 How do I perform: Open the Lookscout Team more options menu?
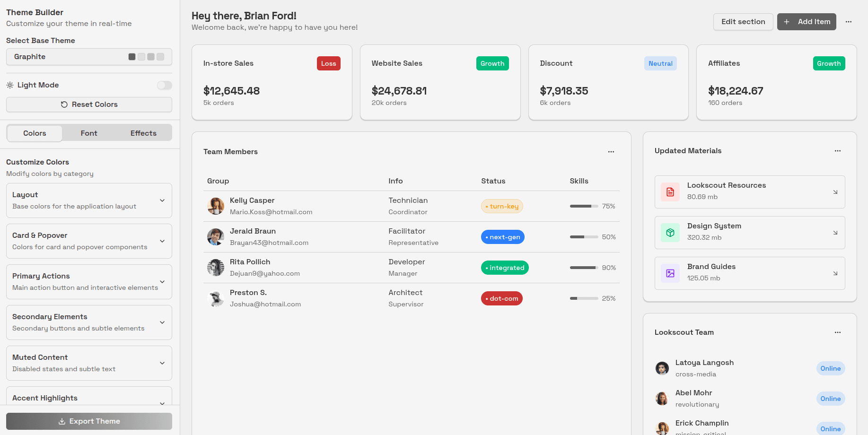click(x=837, y=332)
